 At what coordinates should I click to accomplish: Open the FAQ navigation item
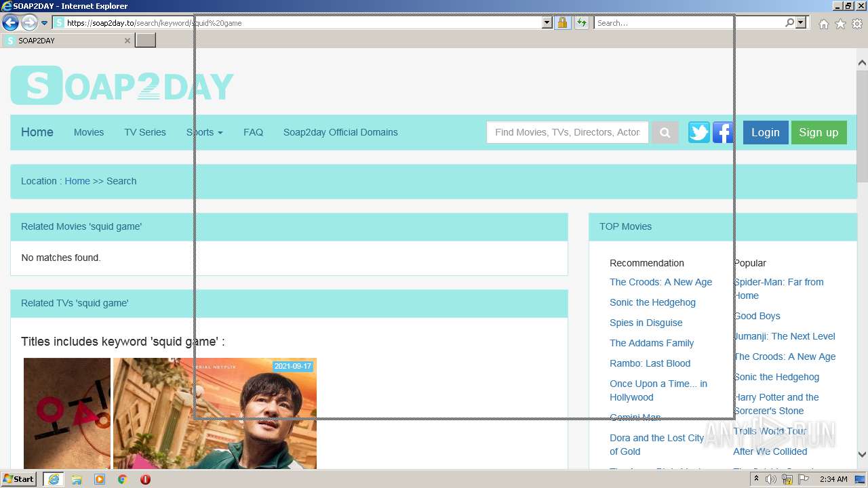253,132
